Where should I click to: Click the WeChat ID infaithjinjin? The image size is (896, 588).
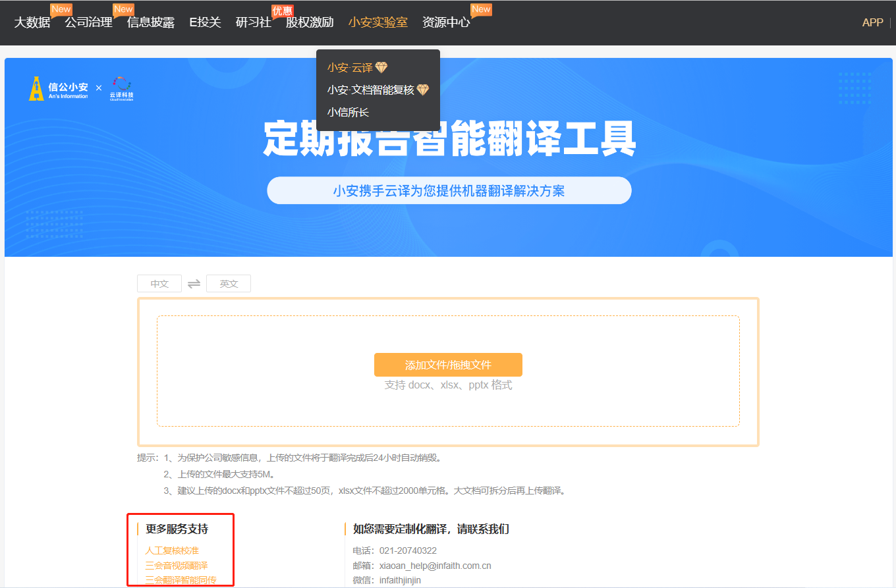400,580
